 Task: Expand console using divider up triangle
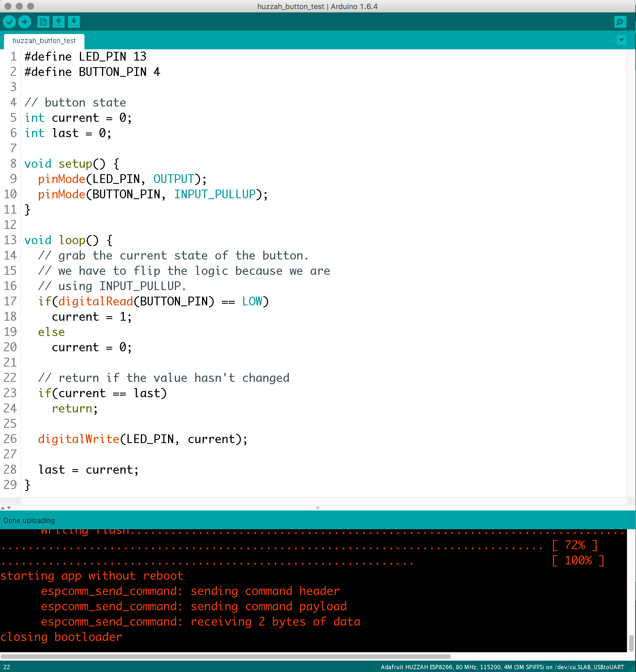click(3, 508)
